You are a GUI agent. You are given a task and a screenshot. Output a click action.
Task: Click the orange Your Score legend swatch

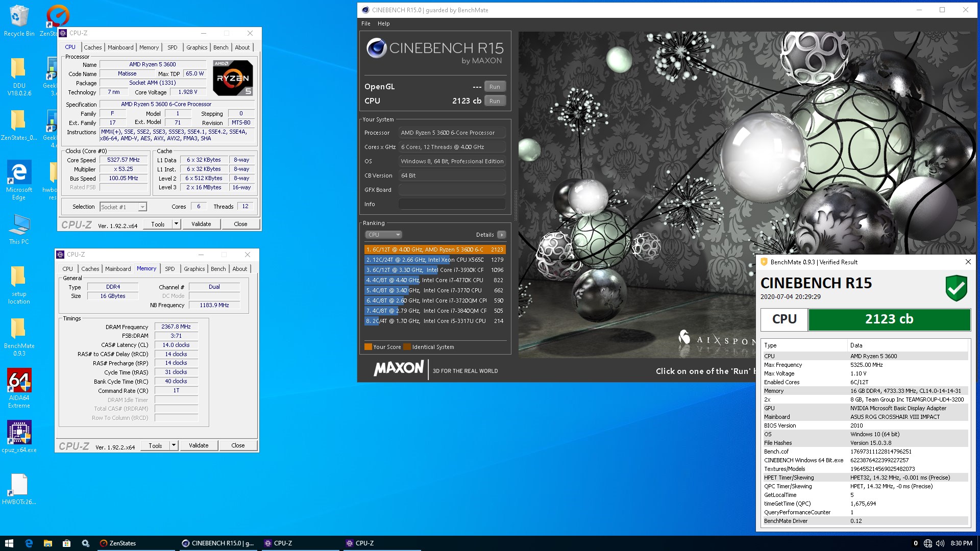[368, 347]
